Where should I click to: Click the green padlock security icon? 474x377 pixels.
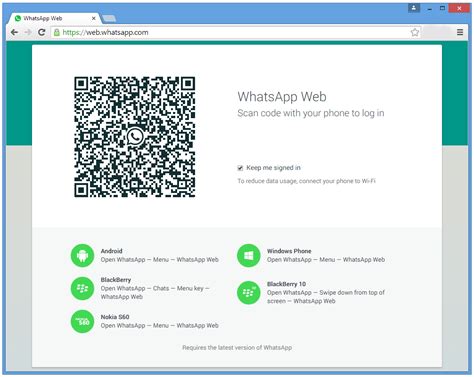tap(57, 32)
